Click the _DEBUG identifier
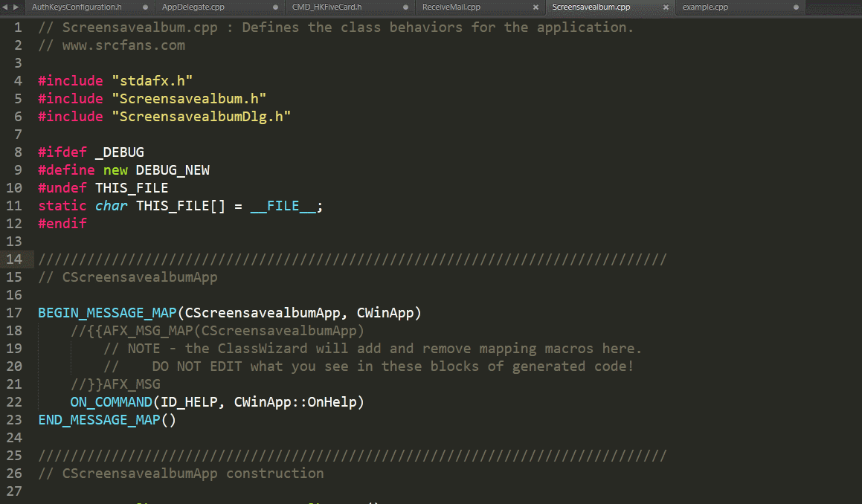The width and height of the screenshot is (862, 504). (119, 152)
